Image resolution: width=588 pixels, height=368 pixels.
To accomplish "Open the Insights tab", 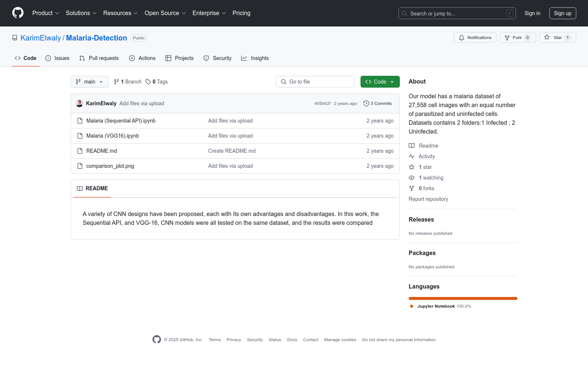I will (255, 58).
